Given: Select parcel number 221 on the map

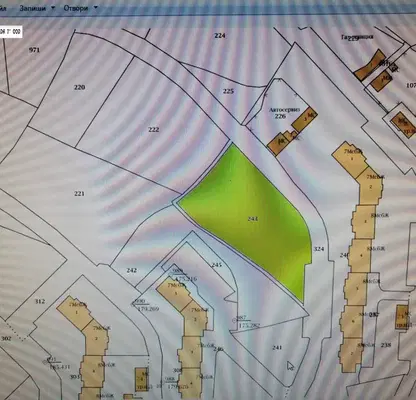Looking at the screenshot, I should [79, 194].
